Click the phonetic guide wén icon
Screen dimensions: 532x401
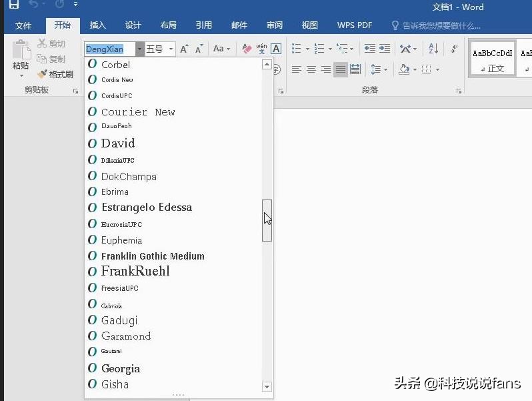(x=261, y=49)
